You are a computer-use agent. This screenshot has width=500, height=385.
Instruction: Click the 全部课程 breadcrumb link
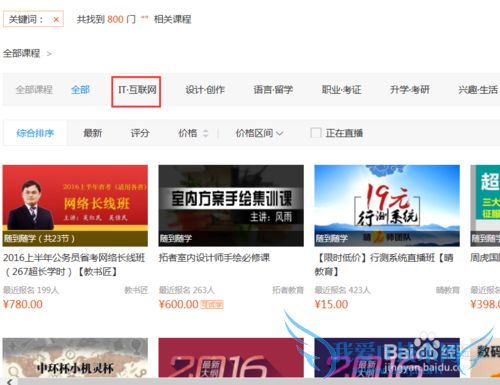point(22,53)
